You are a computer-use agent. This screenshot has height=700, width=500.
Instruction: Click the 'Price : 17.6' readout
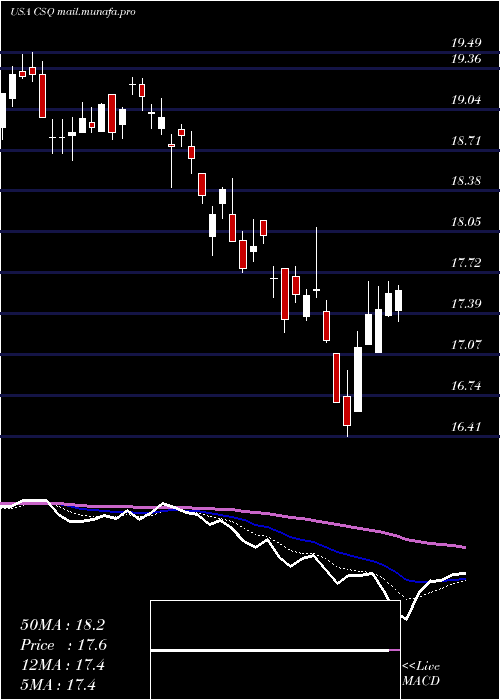click(63, 645)
